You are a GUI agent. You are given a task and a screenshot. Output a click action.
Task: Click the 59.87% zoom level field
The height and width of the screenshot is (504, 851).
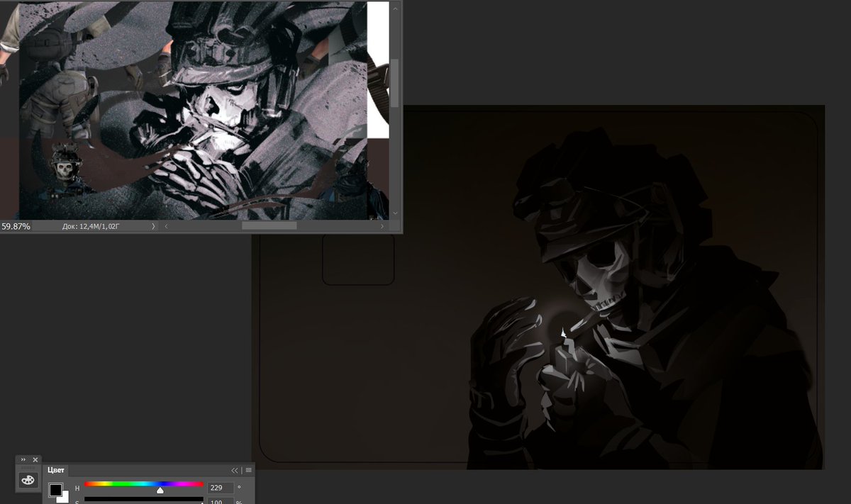click(x=16, y=226)
